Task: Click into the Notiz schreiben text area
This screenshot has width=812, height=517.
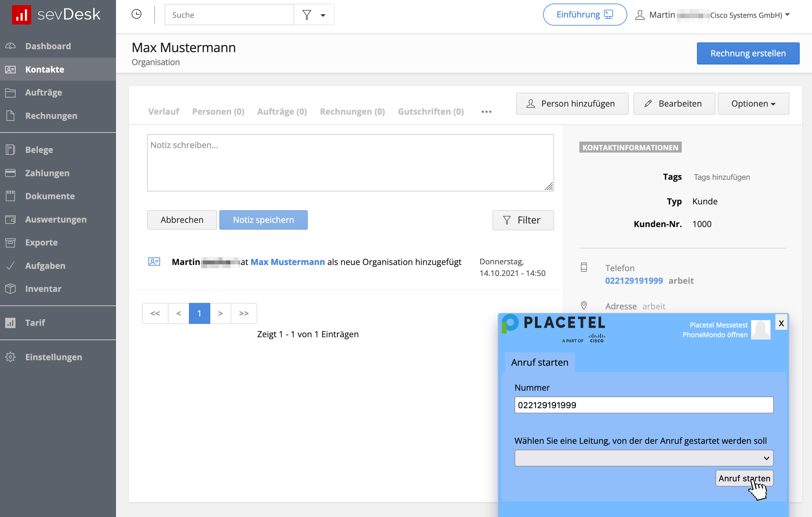Action: (350, 163)
